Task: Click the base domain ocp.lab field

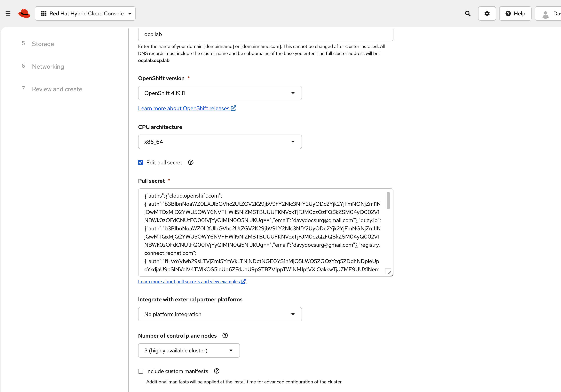Action: 265,35
